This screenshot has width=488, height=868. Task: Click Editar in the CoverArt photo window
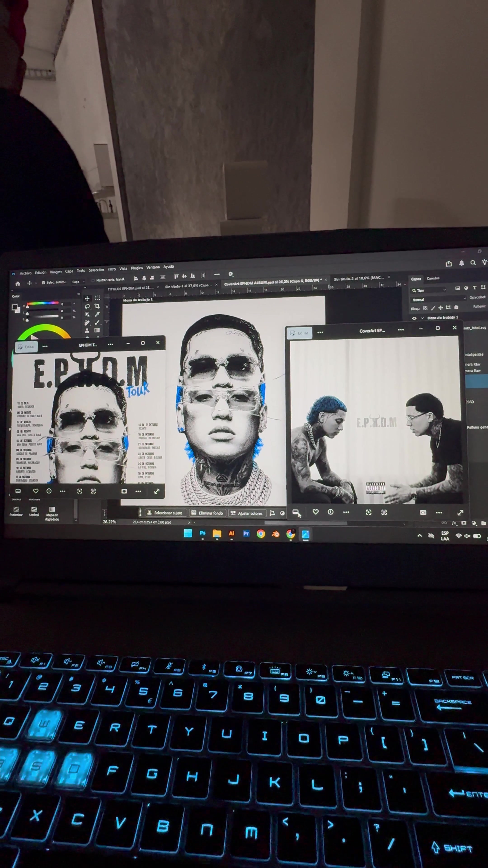point(299,333)
